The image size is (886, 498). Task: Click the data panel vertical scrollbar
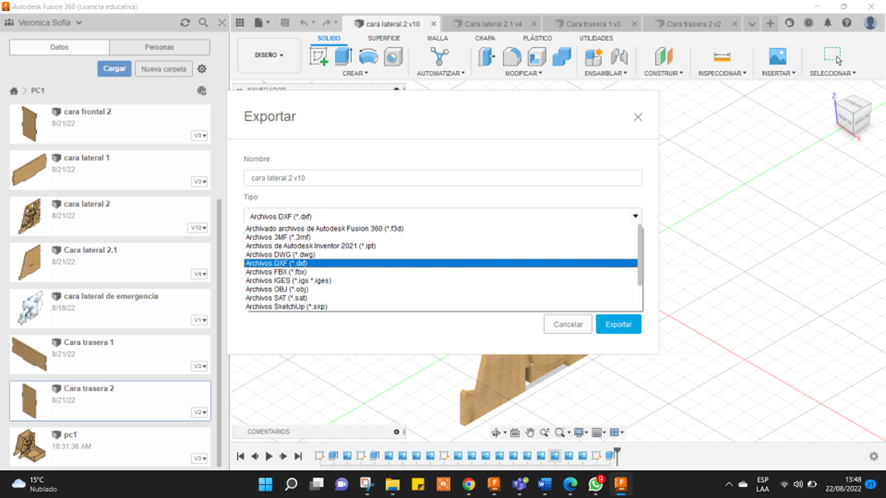click(219, 332)
